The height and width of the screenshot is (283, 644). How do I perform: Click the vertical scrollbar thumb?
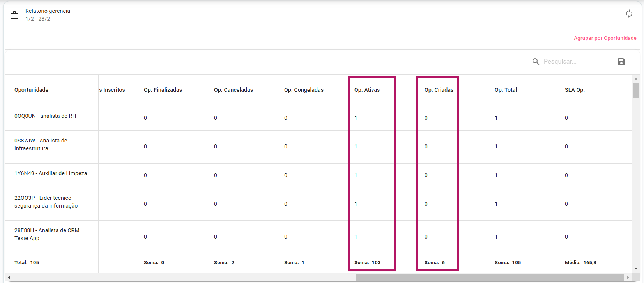coord(636,91)
